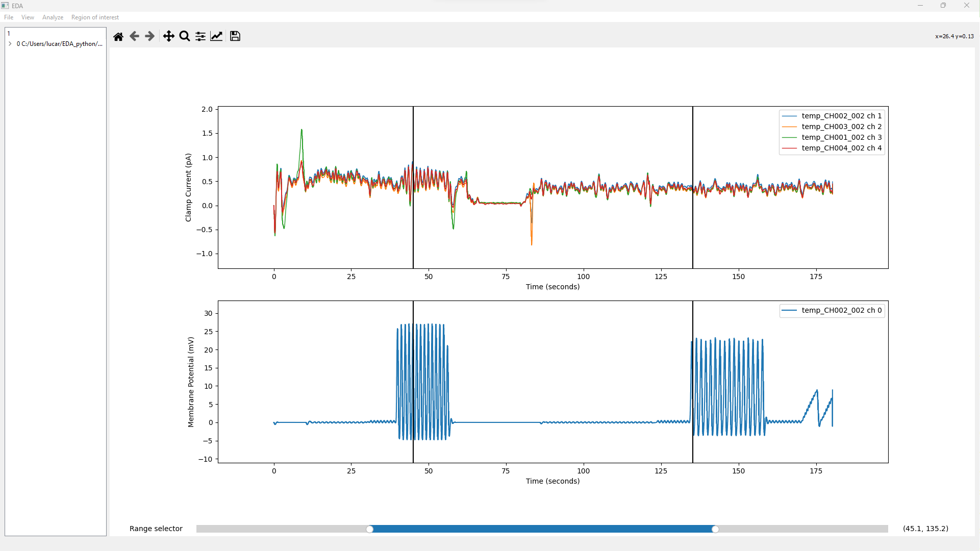
Task: Click the Membrane Potential (mV) axis label
Action: click(x=191, y=382)
